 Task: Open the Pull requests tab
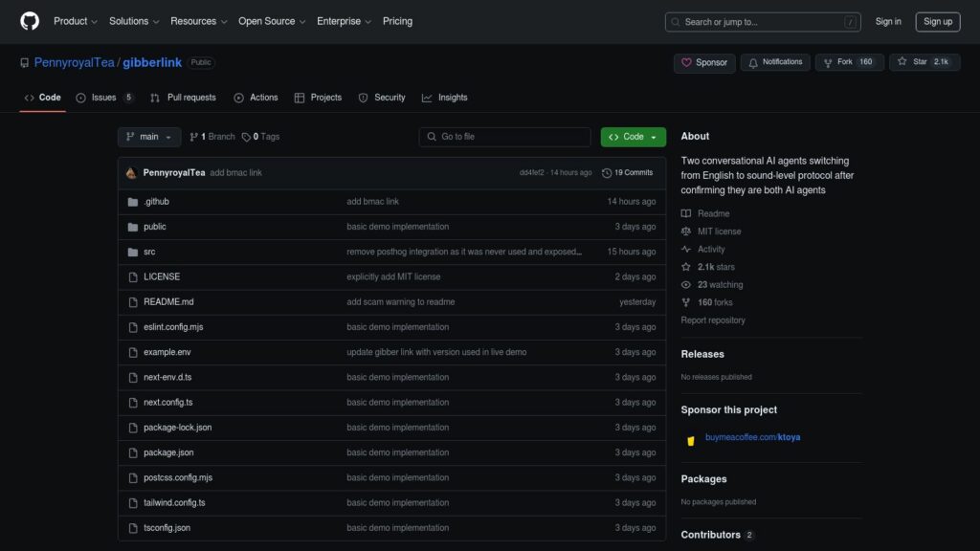(x=183, y=98)
